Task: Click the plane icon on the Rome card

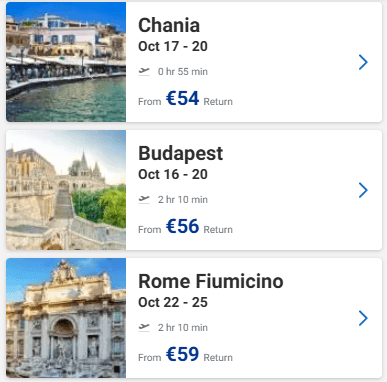Action: (x=144, y=327)
